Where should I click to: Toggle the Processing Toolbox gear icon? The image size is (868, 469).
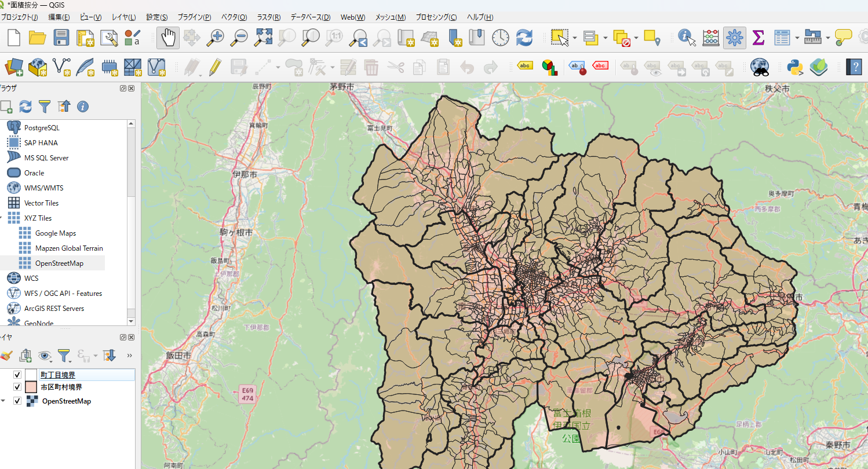735,38
